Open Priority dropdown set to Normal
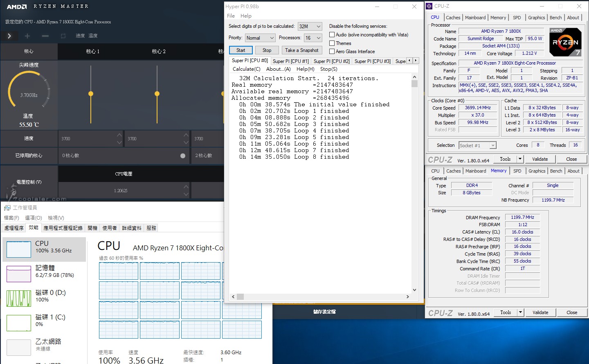The image size is (589, 364). (x=260, y=38)
